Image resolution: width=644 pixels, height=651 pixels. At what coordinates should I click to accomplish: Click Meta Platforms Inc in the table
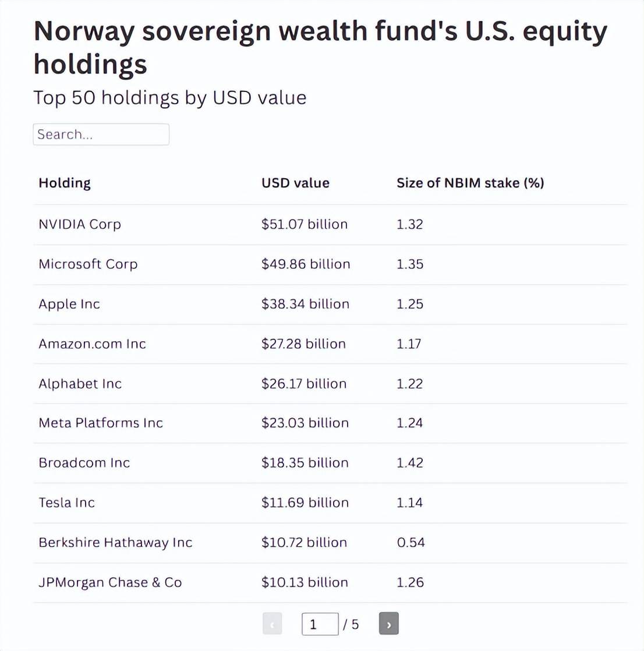(x=101, y=423)
